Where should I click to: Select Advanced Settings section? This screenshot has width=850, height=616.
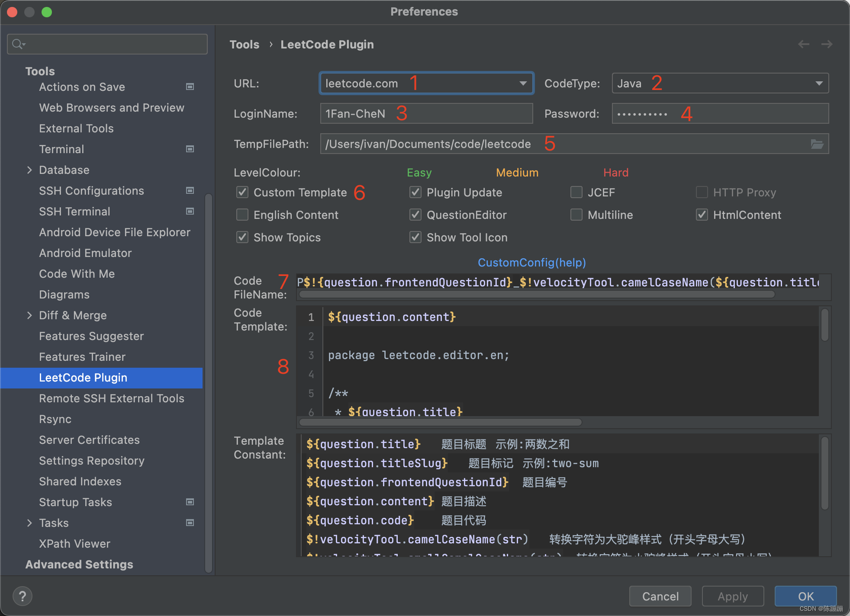(x=79, y=565)
